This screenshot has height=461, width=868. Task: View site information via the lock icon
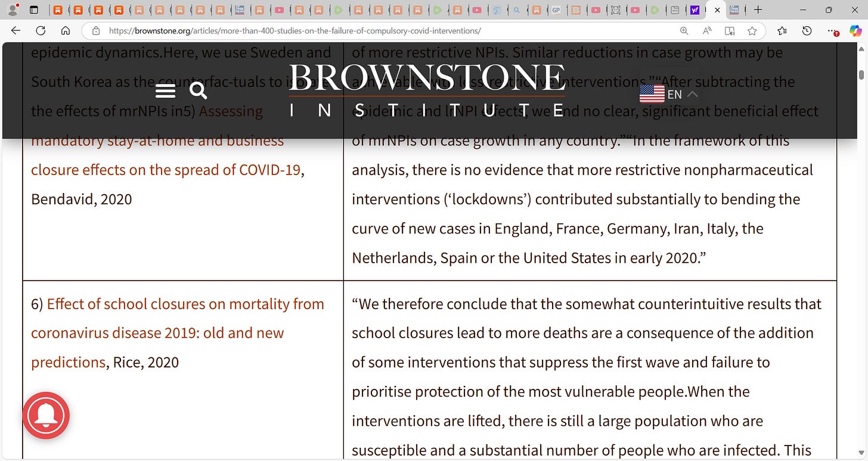pos(95,31)
